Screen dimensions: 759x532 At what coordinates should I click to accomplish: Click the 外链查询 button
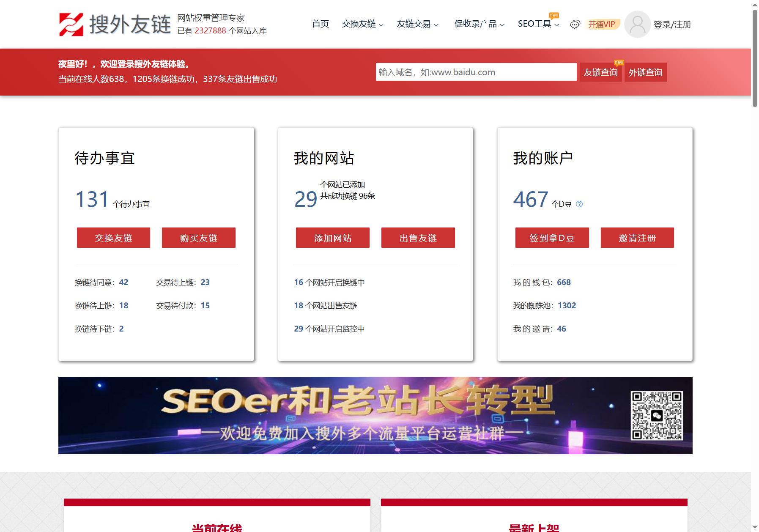click(x=645, y=72)
